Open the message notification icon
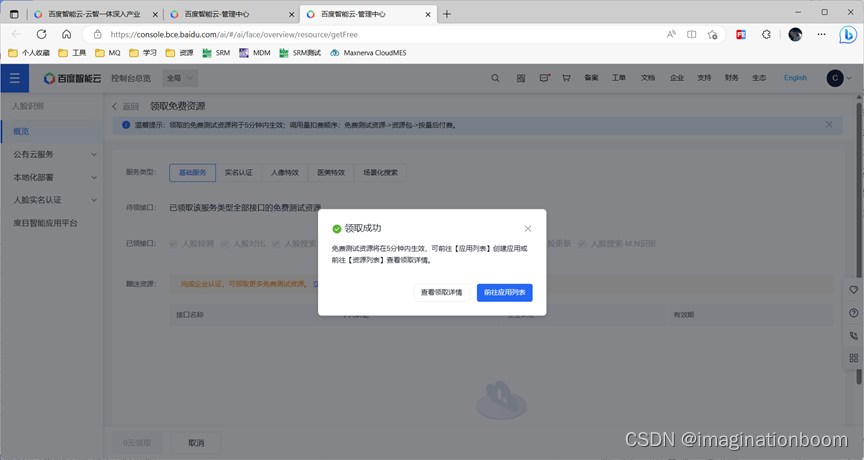Viewport: 864px width, 460px height. (x=544, y=78)
